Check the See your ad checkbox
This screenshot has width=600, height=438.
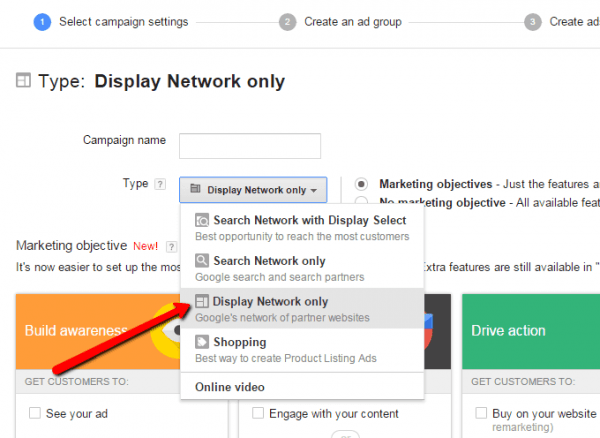pyautogui.click(x=35, y=413)
